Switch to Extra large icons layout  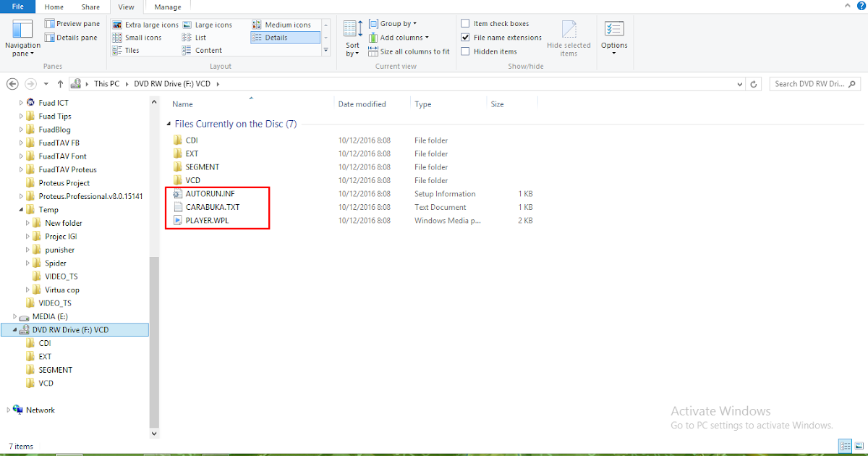tap(145, 25)
